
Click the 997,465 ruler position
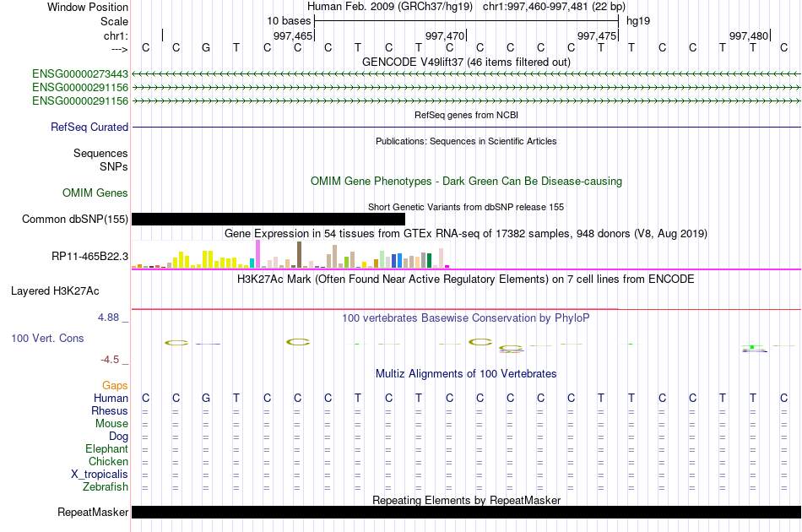coord(293,35)
